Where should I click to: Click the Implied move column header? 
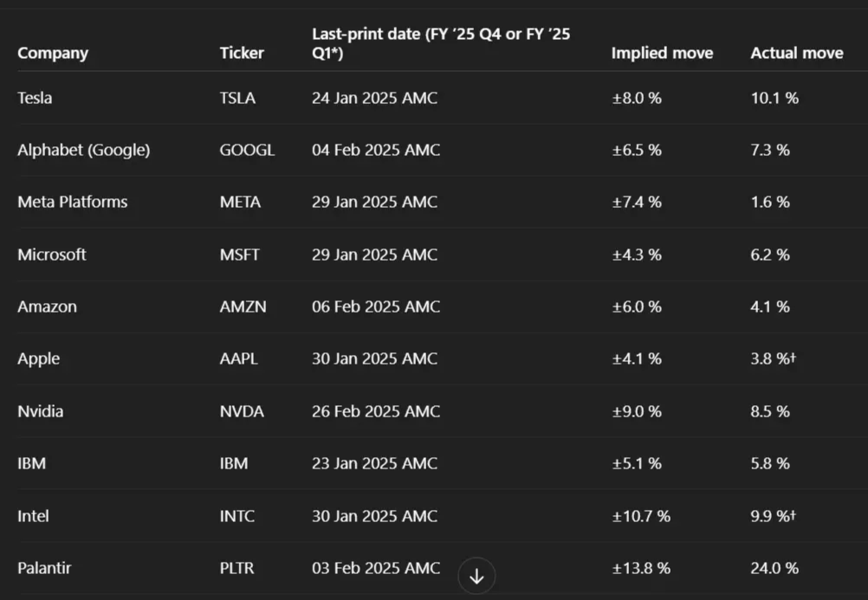[662, 53]
